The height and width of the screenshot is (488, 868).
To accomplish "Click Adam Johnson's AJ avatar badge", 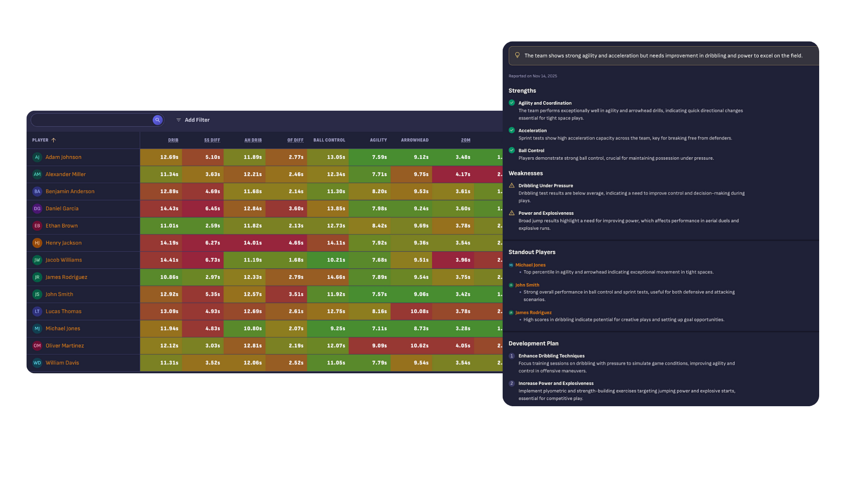I will [x=37, y=157].
